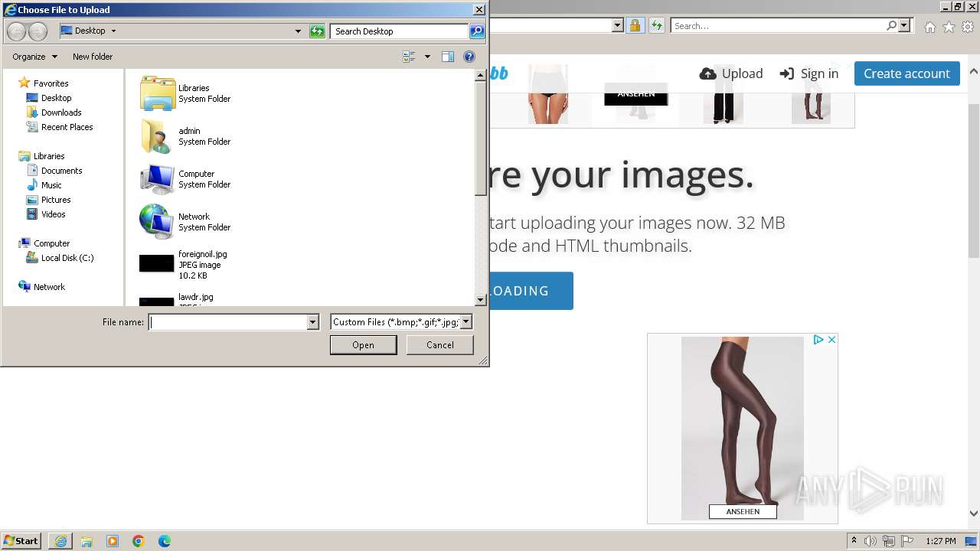Click the New folder button
The image size is (980, 551).
(x=93, y=57)
